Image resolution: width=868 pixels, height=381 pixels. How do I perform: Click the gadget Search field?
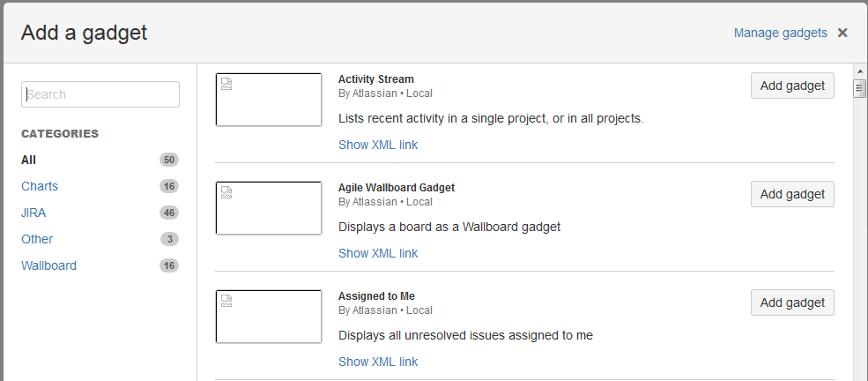[x=100, y=94]
